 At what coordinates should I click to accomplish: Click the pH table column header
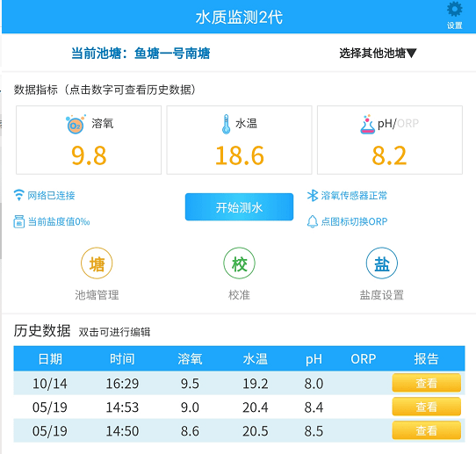point(314,359)
